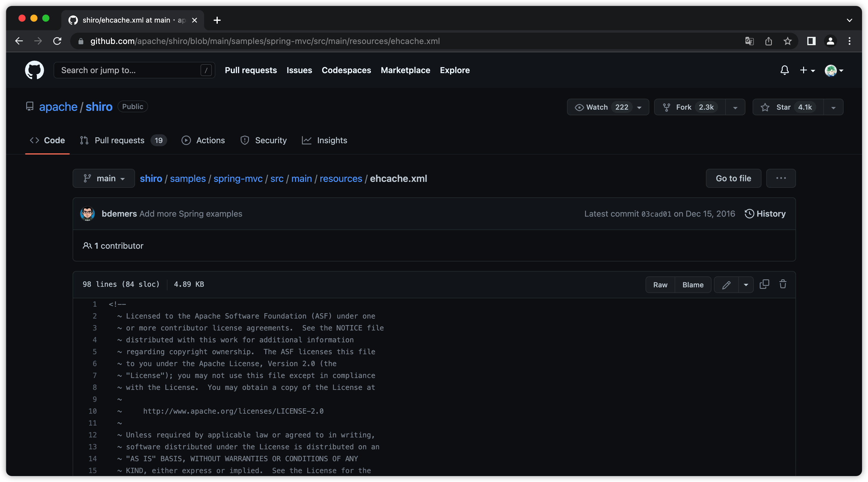
Task: Go to main breadcrumb folder
Action: point(302,178)
